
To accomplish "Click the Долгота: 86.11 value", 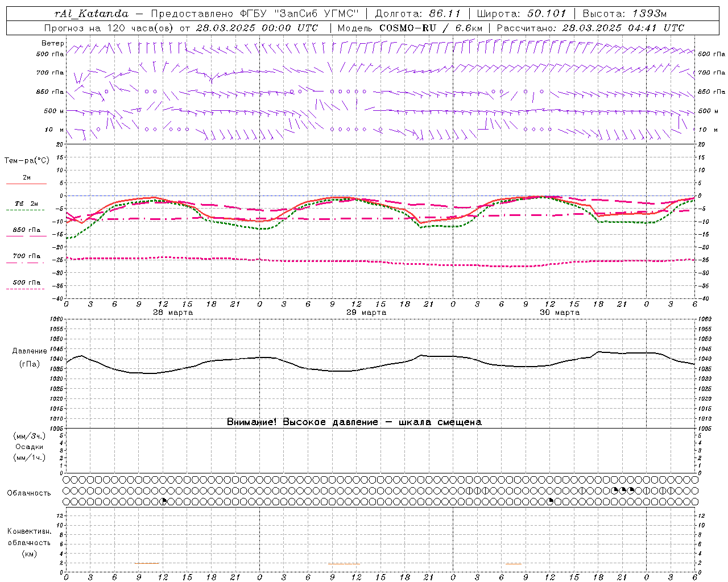I will pyautogui.click(x=418, y=14).
